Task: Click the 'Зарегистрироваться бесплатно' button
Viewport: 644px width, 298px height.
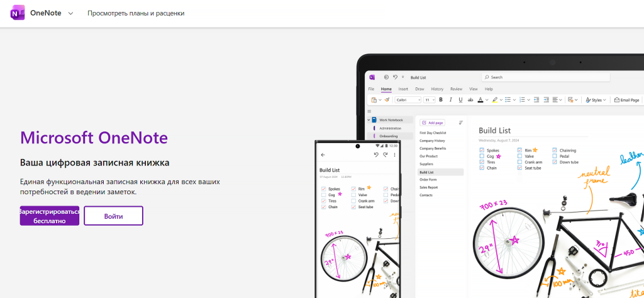Action: (x=50, y=216)
